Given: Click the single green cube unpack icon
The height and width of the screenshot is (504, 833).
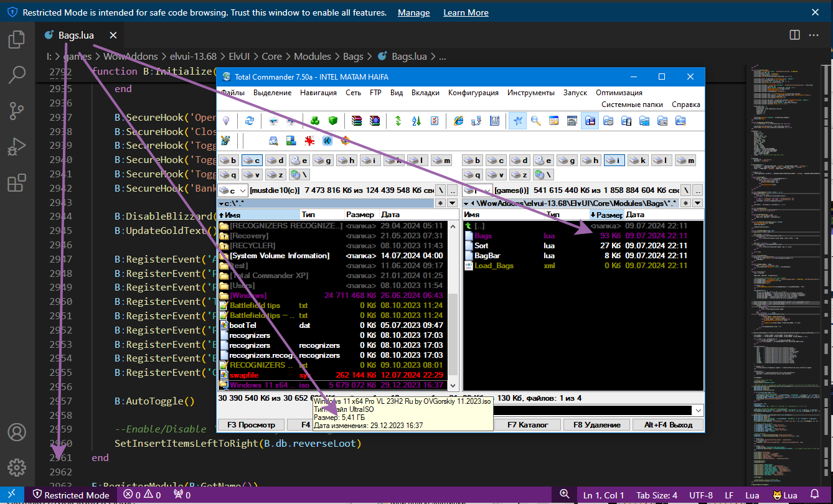Looking at the screenshot, I should pos(332,121).
